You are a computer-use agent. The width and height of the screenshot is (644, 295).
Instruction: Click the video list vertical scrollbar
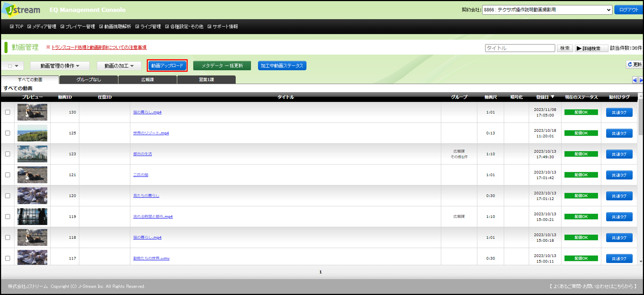coord(641,117)
